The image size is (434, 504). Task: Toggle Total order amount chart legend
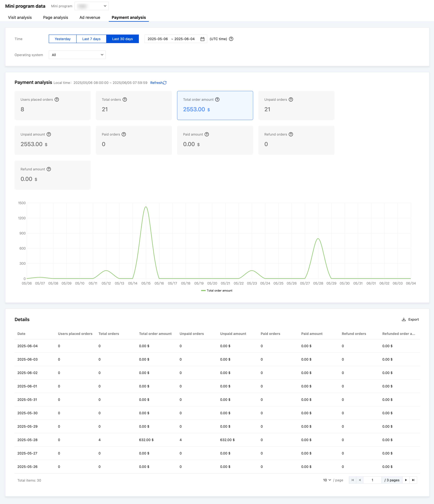coord(217,290)
